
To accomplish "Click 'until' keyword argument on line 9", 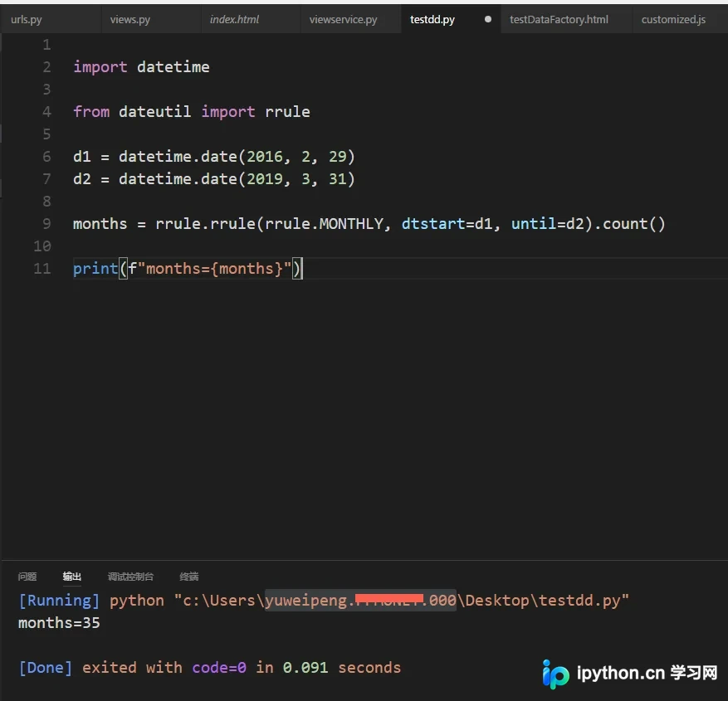I will pyautogui.click(x=534, y=224).
